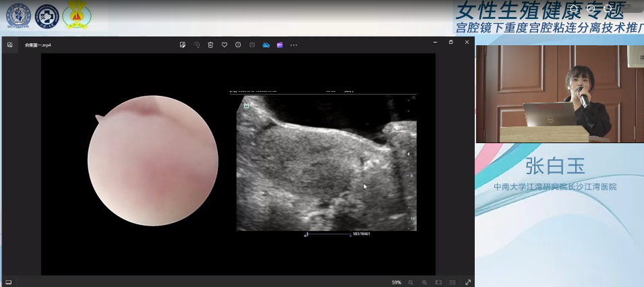The width and height of the screenshot is (644, 287).
Task: Toggle filmstrip icon at bottom-left
Action: click(9, 282)
